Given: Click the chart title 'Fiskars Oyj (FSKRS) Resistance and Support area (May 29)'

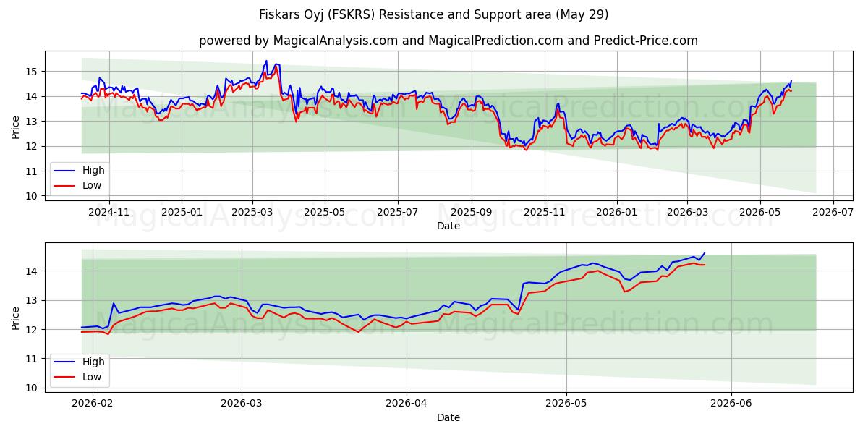Looking at the screenshot, I should tap(434, 14).
